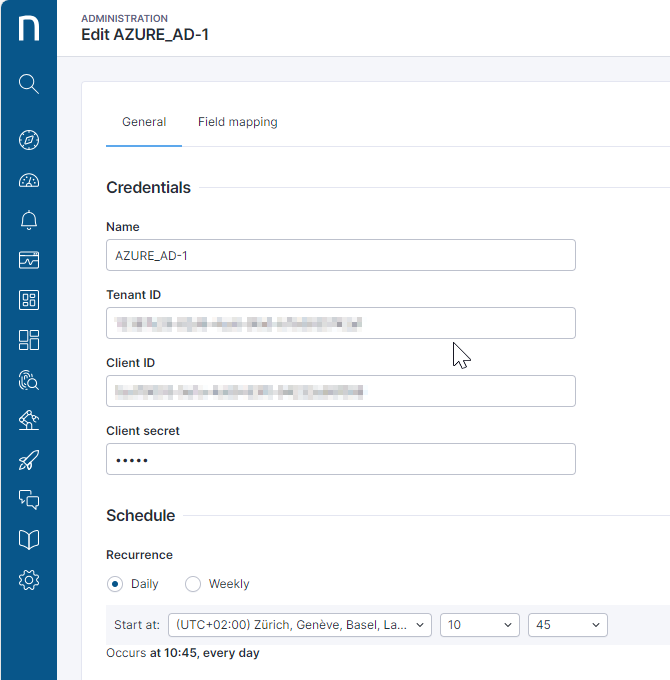Open the speedometer gauge icon in sidebar
Screen dimensions: 670x680
pos(29,180)
